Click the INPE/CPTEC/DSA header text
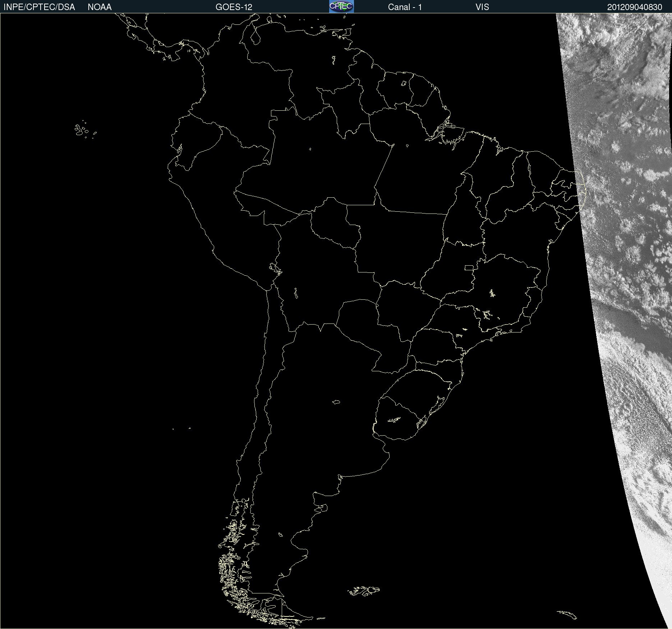This screenshot has width=672, height=629. 39,7
